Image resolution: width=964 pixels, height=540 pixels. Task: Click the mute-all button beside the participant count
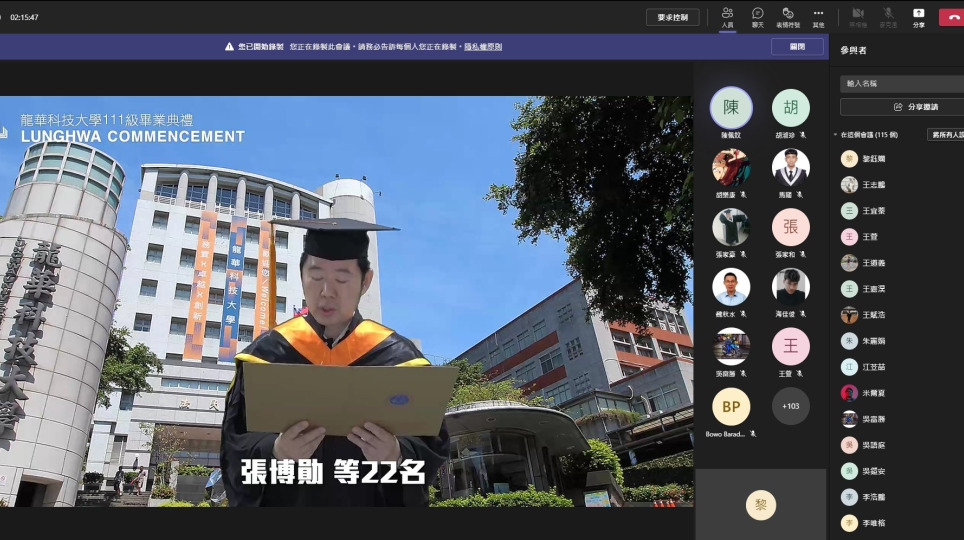[945, 134]
